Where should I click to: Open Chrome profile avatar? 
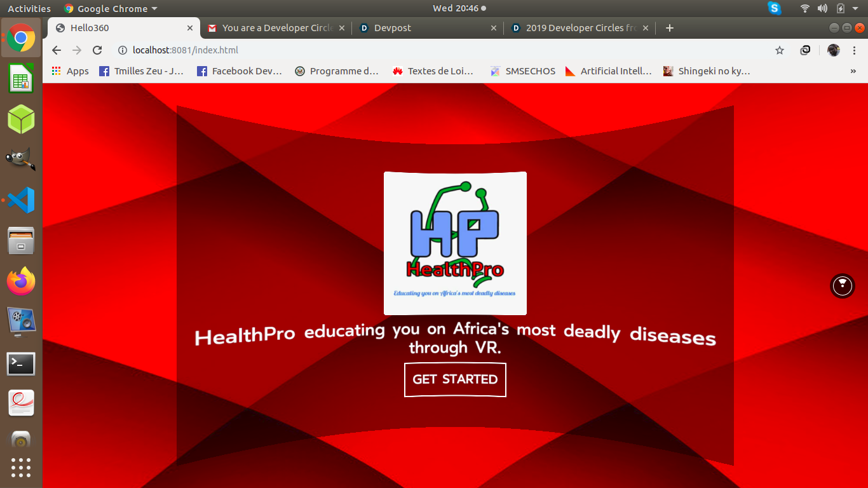point(834,50)
